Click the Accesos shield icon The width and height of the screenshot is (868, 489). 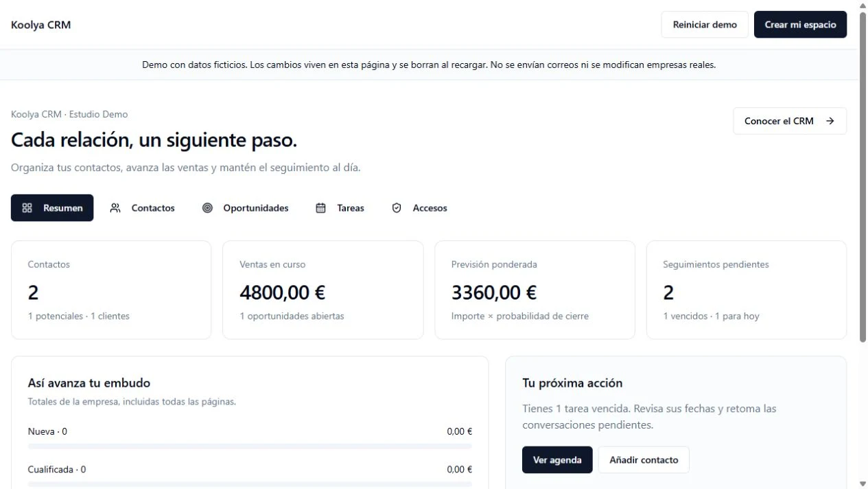[397, 208]
